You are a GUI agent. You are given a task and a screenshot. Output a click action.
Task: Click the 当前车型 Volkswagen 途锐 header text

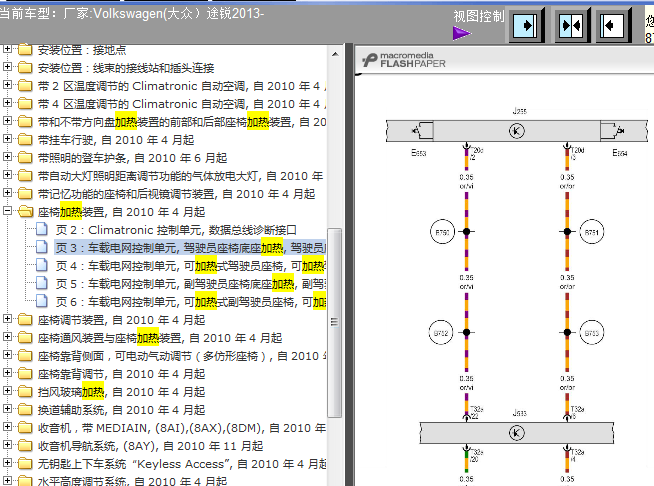coord(131,14)
